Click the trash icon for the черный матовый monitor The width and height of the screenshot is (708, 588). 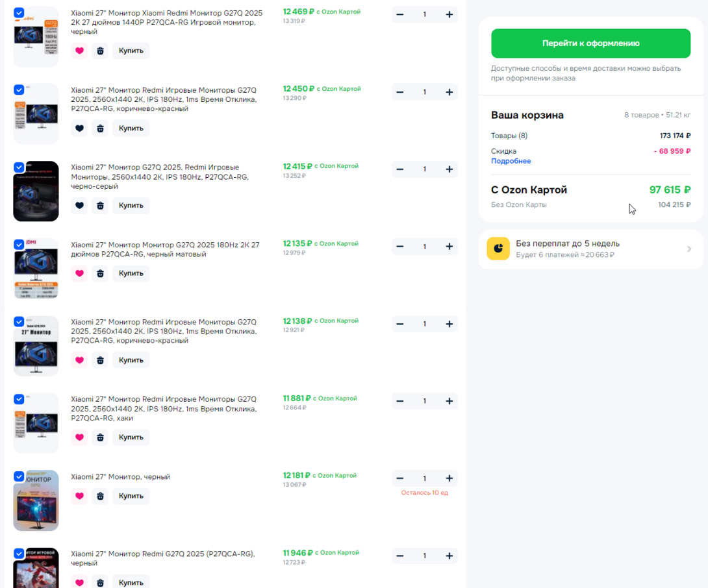coord(100,273)
